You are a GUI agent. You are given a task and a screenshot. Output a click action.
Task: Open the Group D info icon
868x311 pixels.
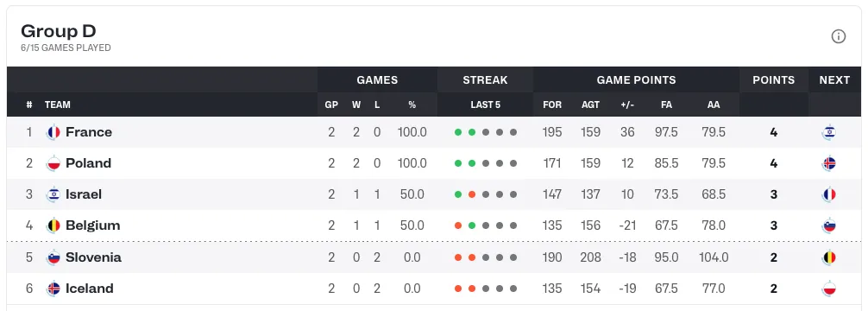tap(838, 37)
